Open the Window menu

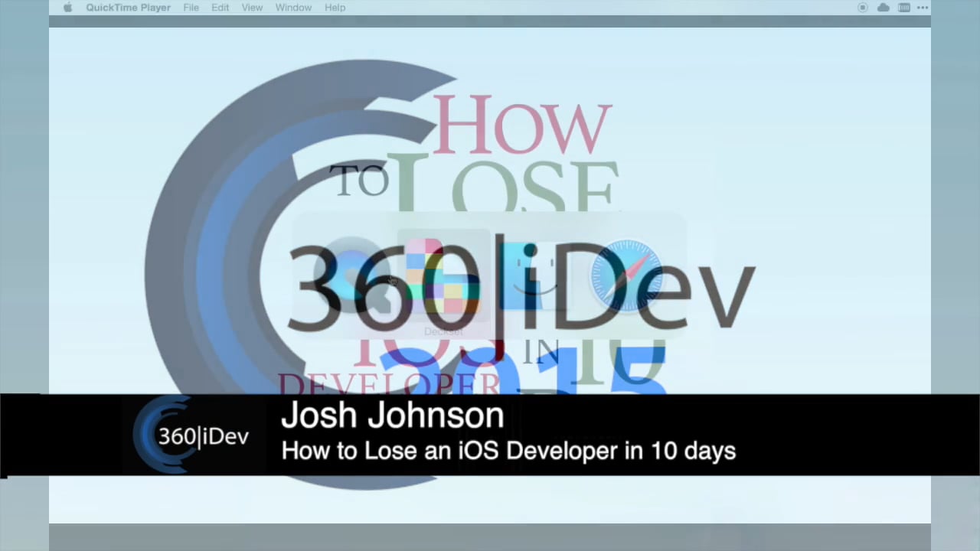[x=293, y=8]
